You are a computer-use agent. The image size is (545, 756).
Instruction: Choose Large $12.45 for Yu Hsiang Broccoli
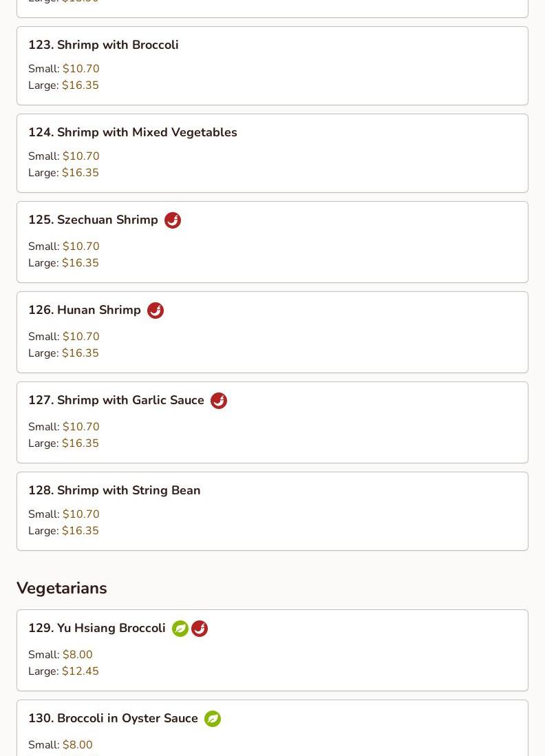click(x=63, y=671)
